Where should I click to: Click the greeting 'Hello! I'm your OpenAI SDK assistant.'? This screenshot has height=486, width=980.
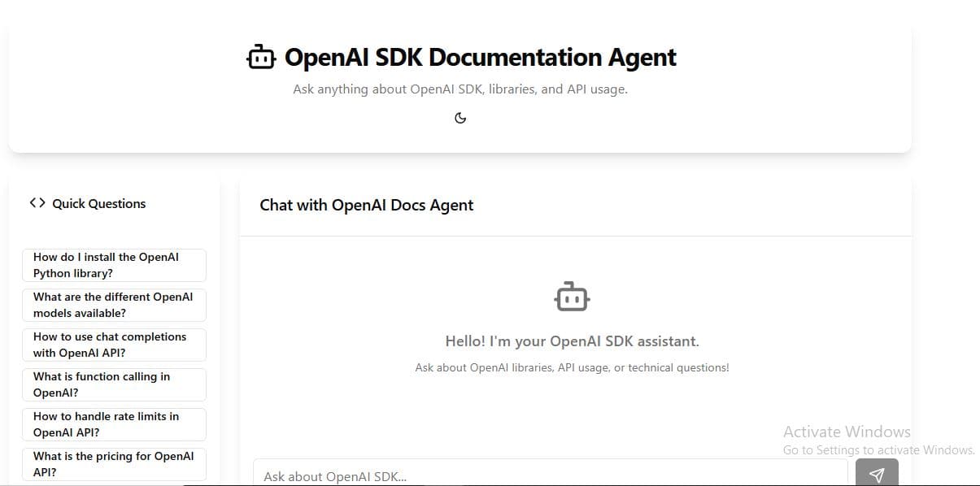[572, 341]
